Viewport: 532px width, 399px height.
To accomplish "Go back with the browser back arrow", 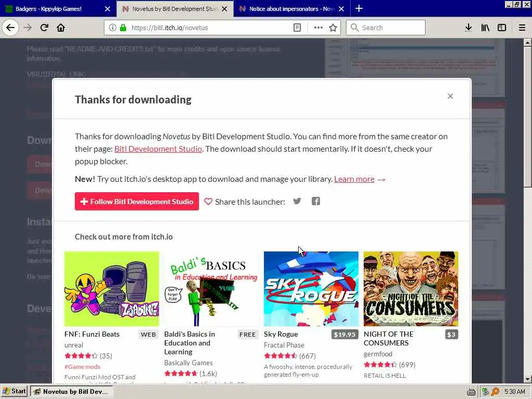I will (10, 28).
